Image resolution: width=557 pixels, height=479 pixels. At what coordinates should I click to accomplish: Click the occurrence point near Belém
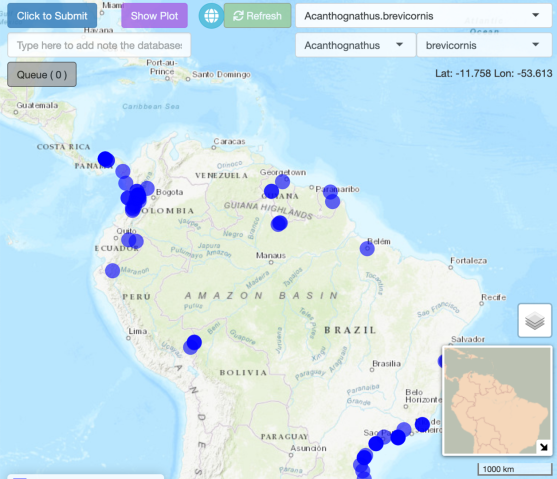pos(367,248)
